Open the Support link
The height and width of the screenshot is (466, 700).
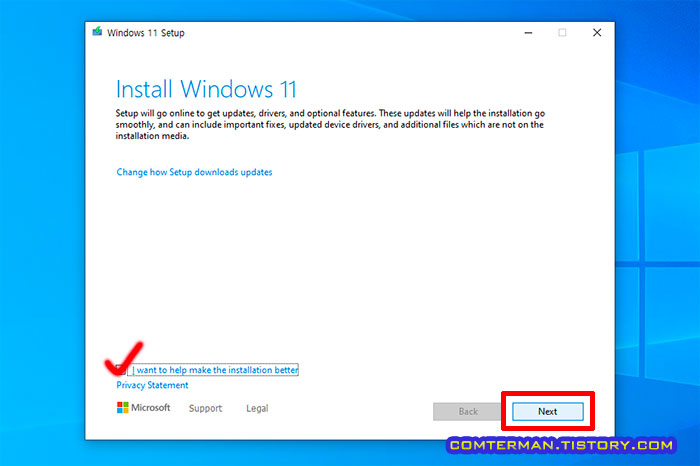pyautogui.click(x=205, y=408)
